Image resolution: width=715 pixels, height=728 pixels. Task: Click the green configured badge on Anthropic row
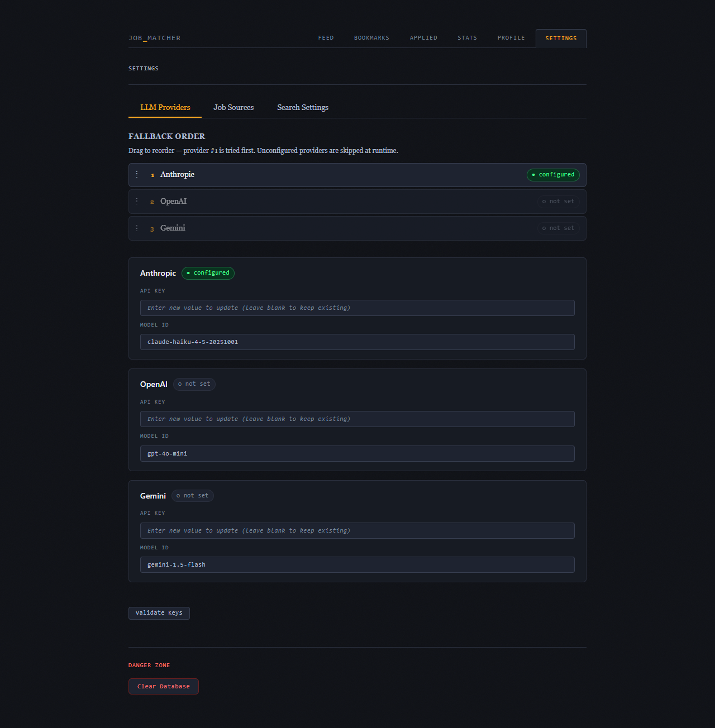(x=553, y=175)
